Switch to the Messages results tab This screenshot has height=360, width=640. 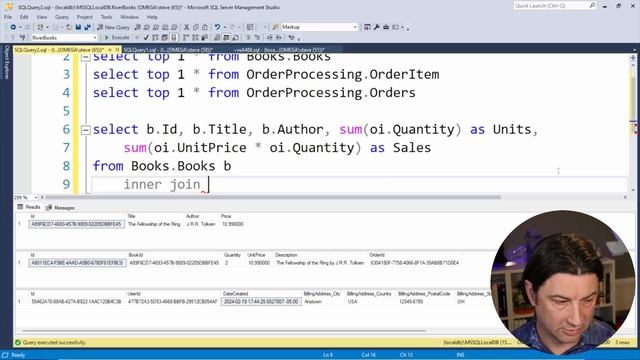[x=60, y=207]
